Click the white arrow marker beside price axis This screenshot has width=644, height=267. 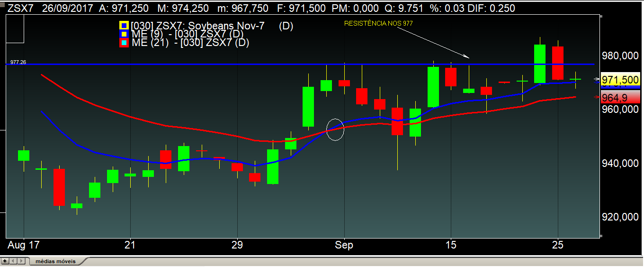click(x=597, y=79)
